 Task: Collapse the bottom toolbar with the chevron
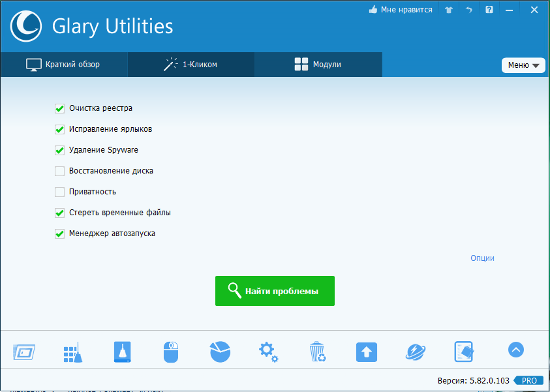tap(515, 350)
